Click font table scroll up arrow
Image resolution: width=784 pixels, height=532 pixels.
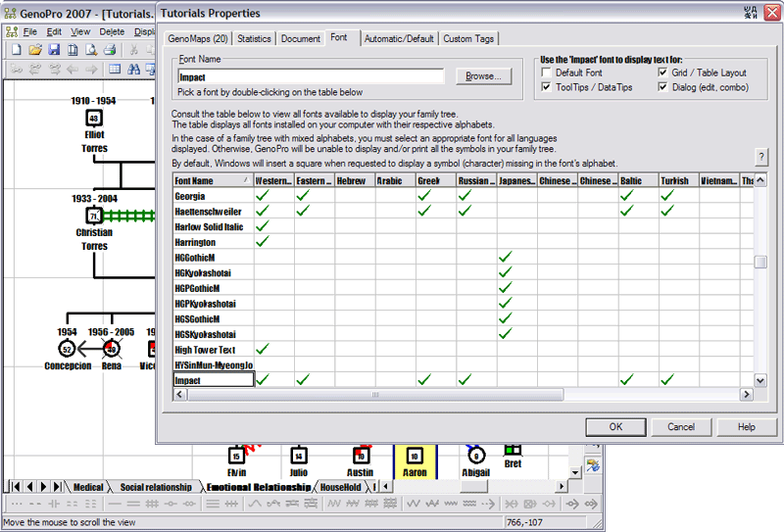point(760,180)
